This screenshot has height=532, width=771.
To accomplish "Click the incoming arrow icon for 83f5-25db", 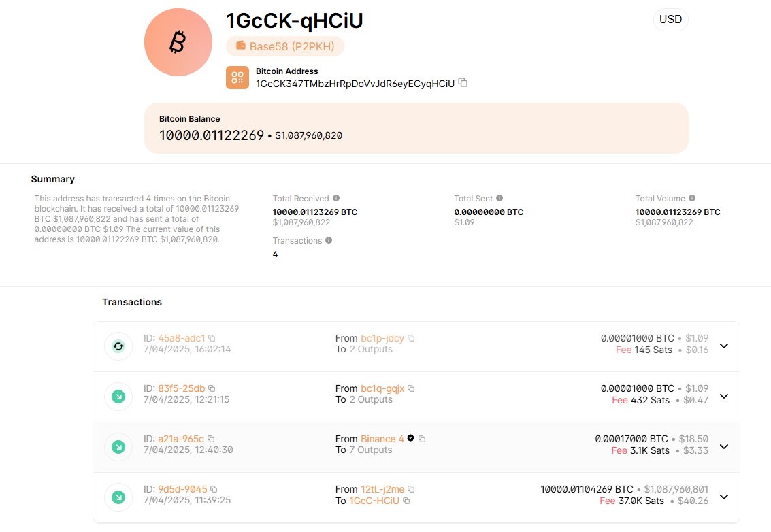I will click(x=118, y=397).
